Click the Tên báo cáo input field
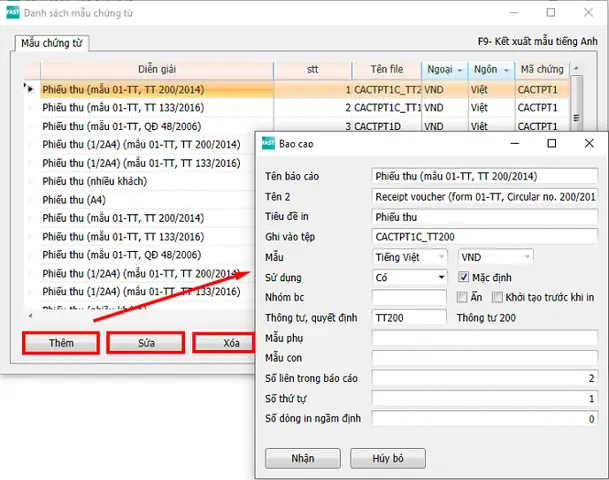 pos(484,176)
